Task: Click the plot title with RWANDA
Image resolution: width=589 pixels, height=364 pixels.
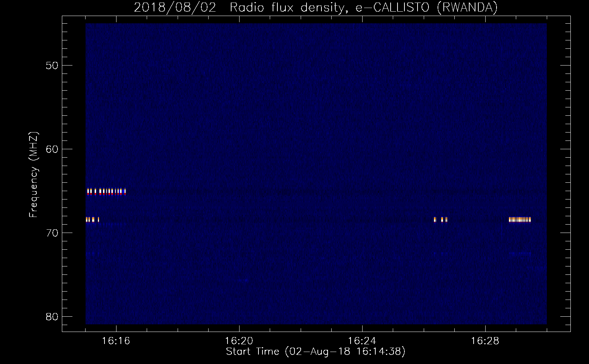Action: click(x=316, y=7)
